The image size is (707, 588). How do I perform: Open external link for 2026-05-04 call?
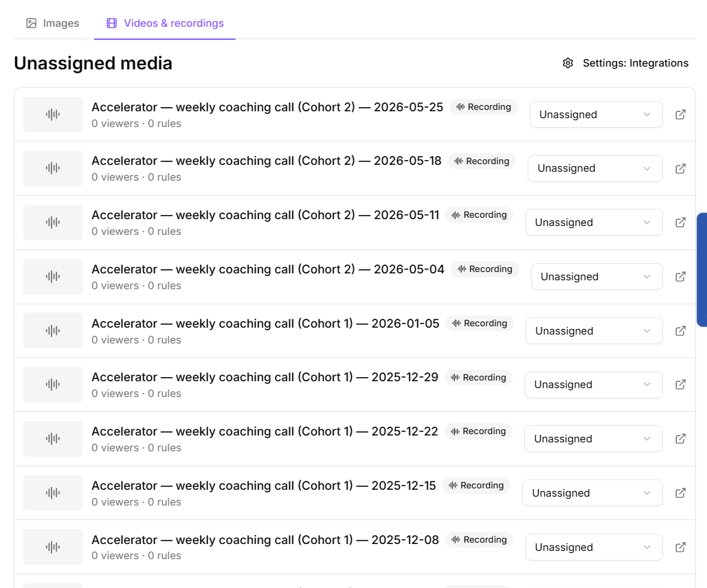pyautogui.click(x=680, y=276)
